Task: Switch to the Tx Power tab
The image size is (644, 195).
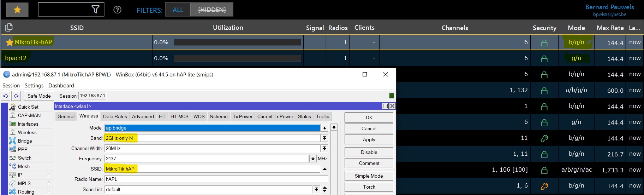Action: coord(243,116)
